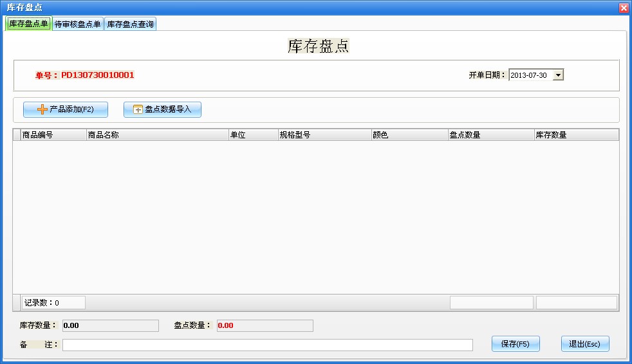Viewport: 632px width, 364px height.
Task: Open the 开单日期 date dropdown arrow
Action: tap(558, 75)
